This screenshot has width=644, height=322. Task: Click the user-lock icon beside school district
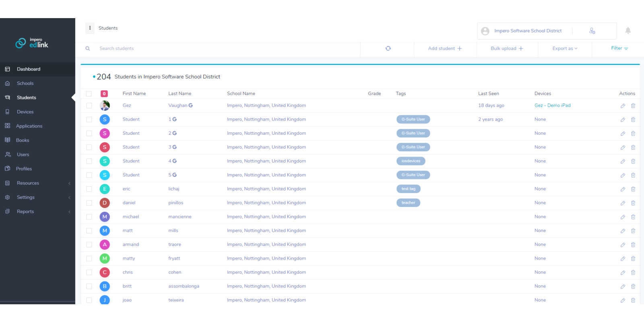pyautogui.click(x=592, y=31)
